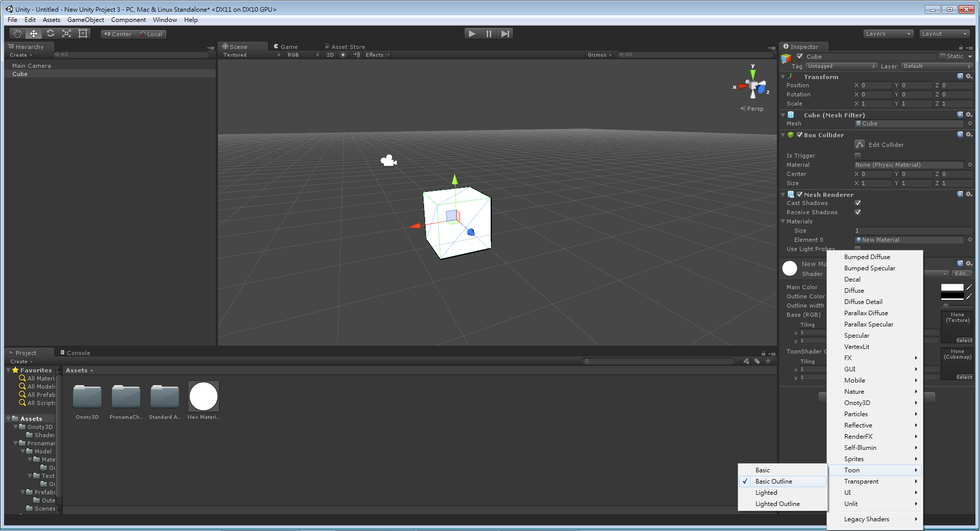Select the Hand tool in toolbar
The height and width of the screenshot is (531, 980).
(x=17, y=34)
